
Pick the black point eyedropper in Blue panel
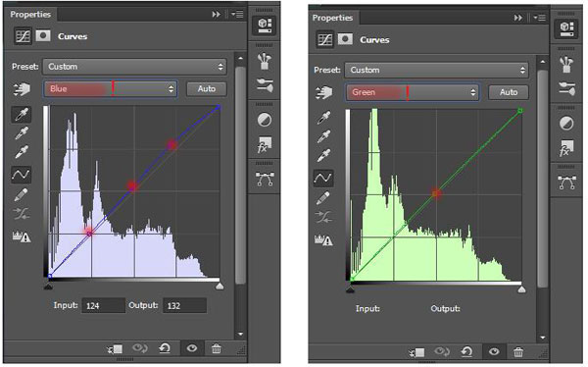tap(22, 115)
